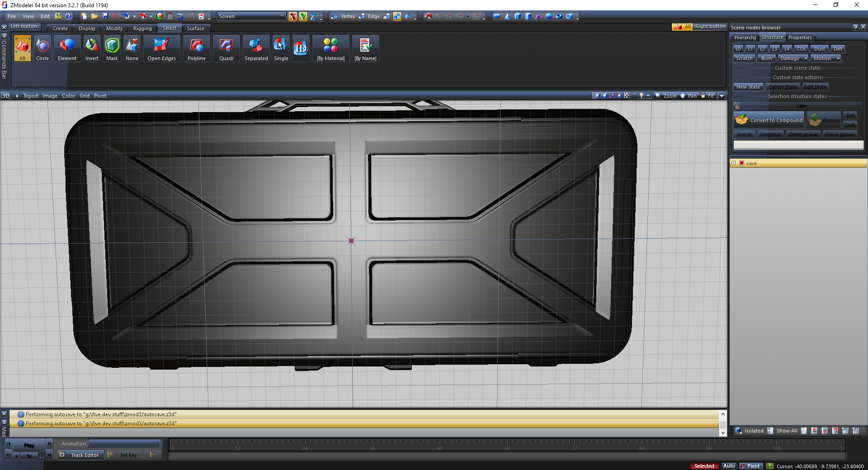This screenshot has height=470, width=868.
Task: Click the Convert to Compound button
Action: pyautogui.click(x=769, y=120)
